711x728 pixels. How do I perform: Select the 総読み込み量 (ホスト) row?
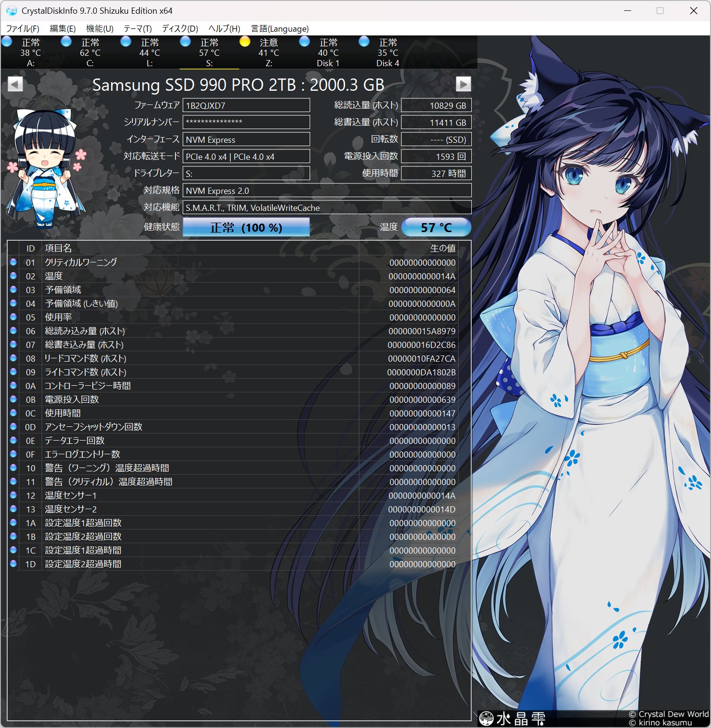[x=233, y=331]
